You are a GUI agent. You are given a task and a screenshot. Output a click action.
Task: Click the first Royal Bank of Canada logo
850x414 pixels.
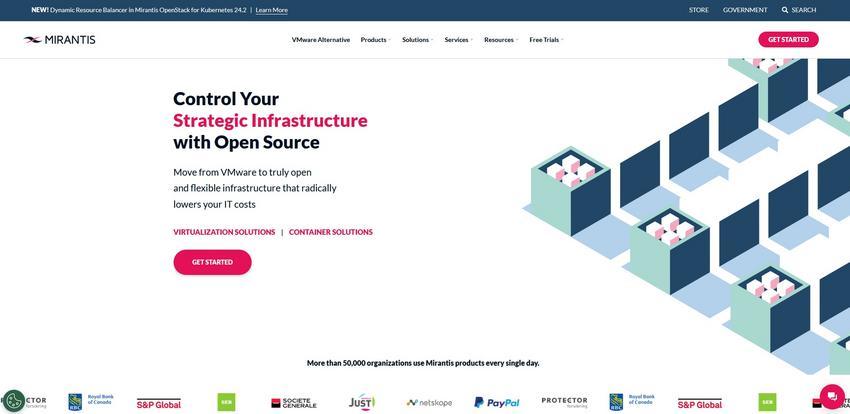pyautogui.click(x=91, y=402)
